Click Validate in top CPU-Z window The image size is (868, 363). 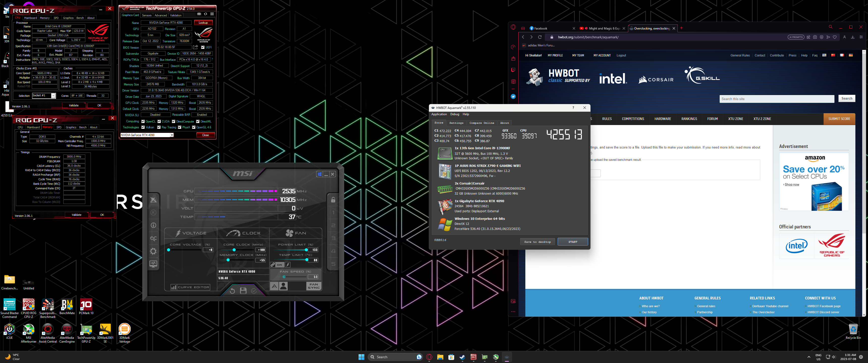pyautogui.click(x=74, y=105)
